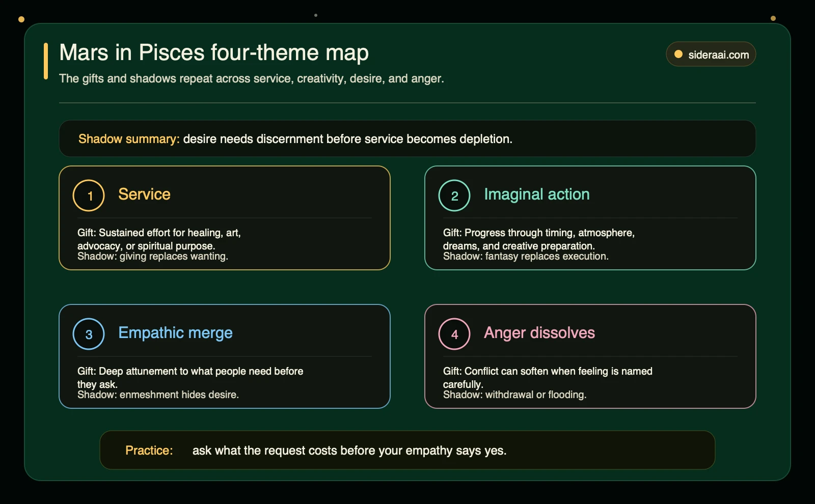Select the number 4 circle for Anger dissolves
815x504 pixels.
pyautogui.click(x=454, y=334)
